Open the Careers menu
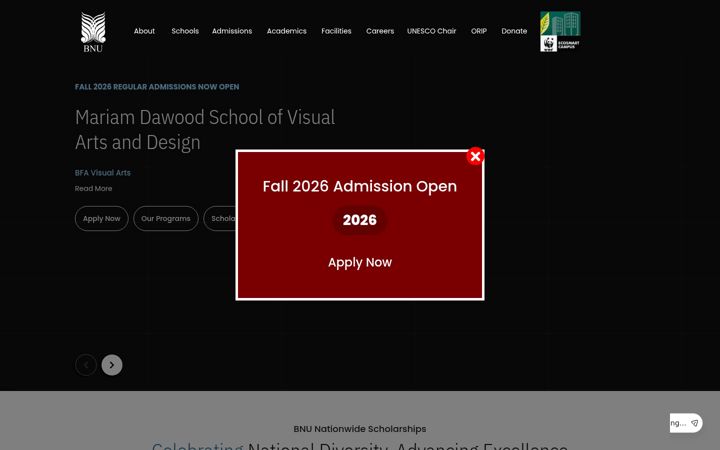This screenshot has width=720, height=450. 380,31
